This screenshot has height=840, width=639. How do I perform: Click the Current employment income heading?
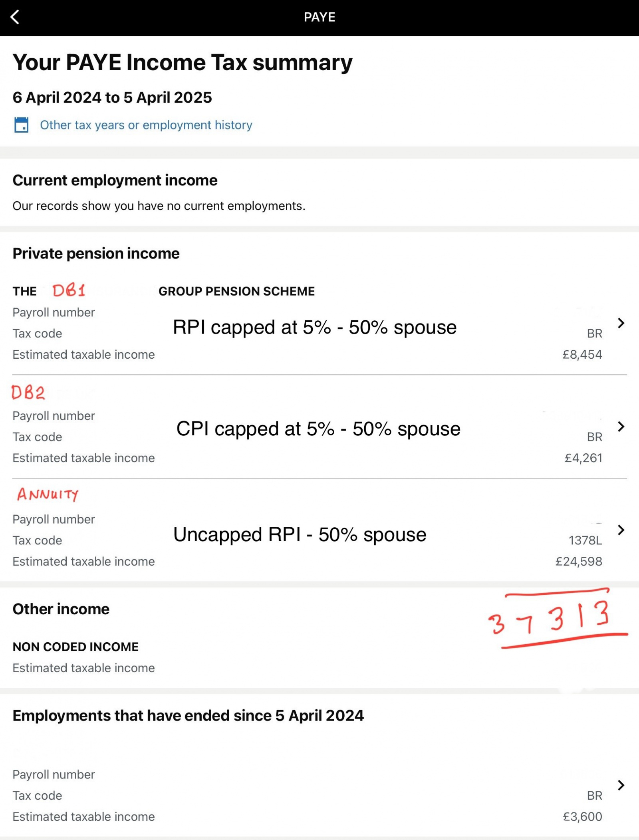click(115, 181)
